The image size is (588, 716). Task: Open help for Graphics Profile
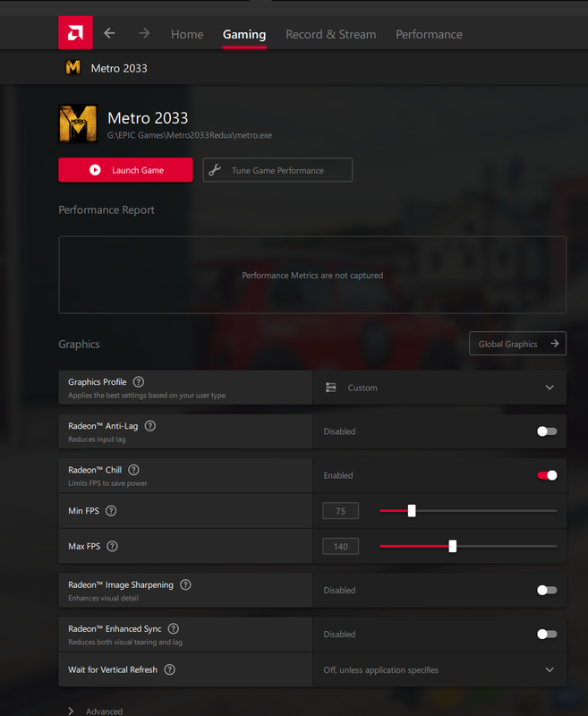tap(139, 382)
